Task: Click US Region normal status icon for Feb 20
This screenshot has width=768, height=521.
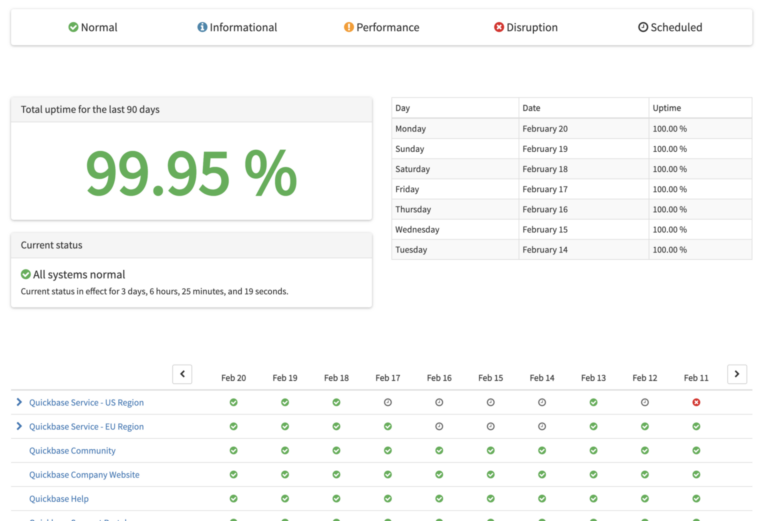Action: tap(234, 402)
